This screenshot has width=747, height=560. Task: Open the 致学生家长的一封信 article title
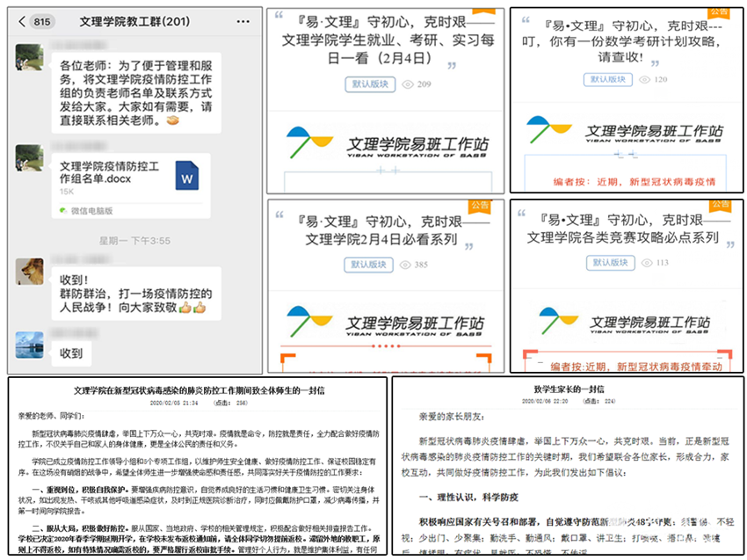point(568,389)
